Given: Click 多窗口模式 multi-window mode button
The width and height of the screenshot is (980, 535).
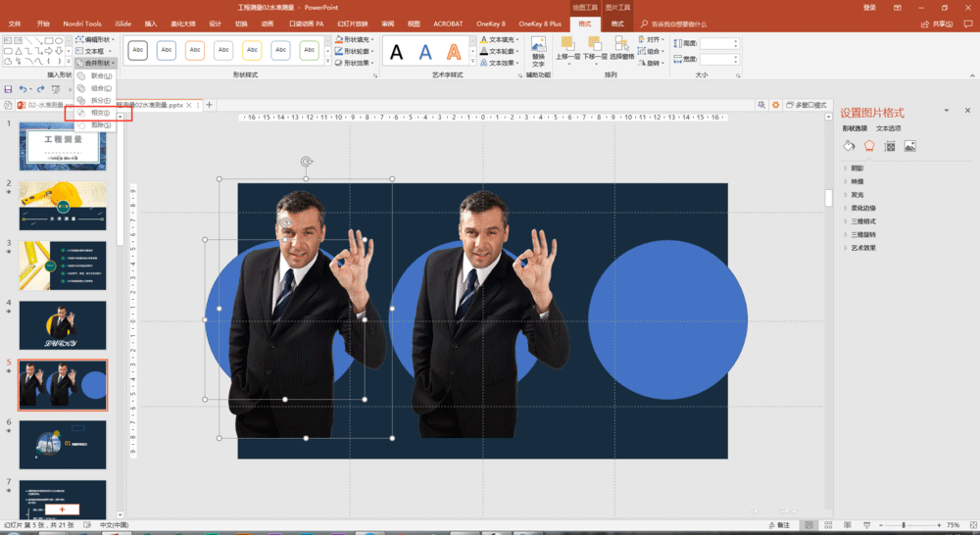Looking at the screenshot, I should pyautogui.click(x=807, y=105).
